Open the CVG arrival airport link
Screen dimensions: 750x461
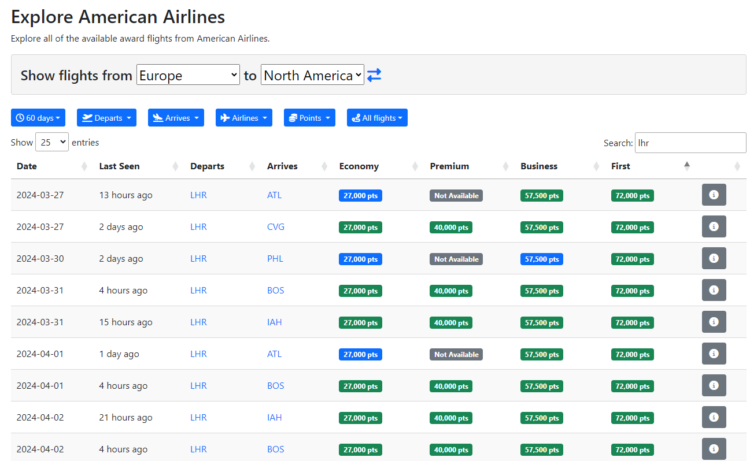(276, 227)
